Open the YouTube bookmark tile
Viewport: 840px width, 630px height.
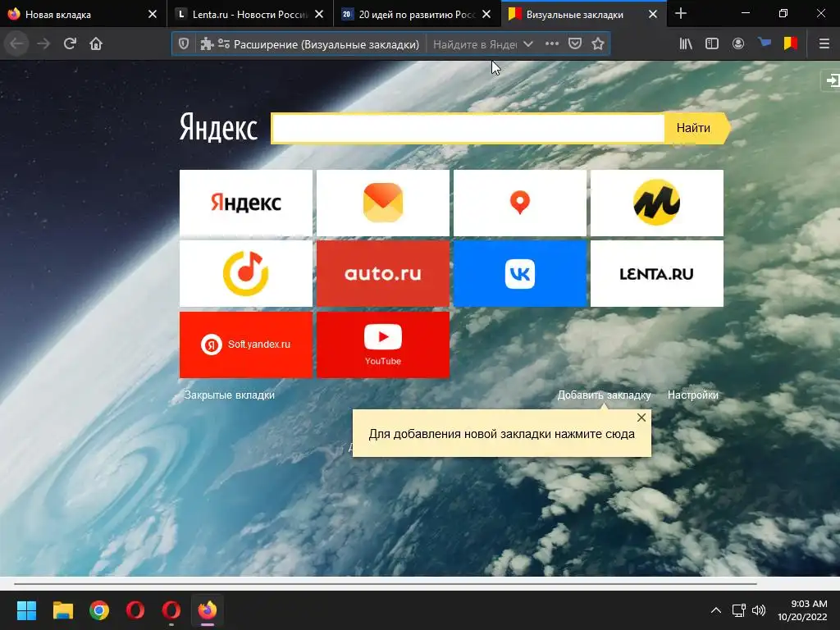(383, 345)
